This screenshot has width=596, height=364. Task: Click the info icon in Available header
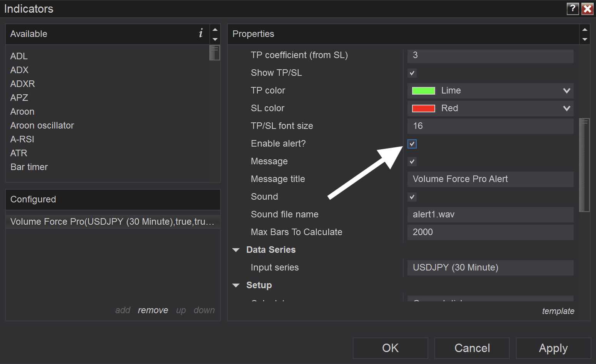[x=201, y=33]
